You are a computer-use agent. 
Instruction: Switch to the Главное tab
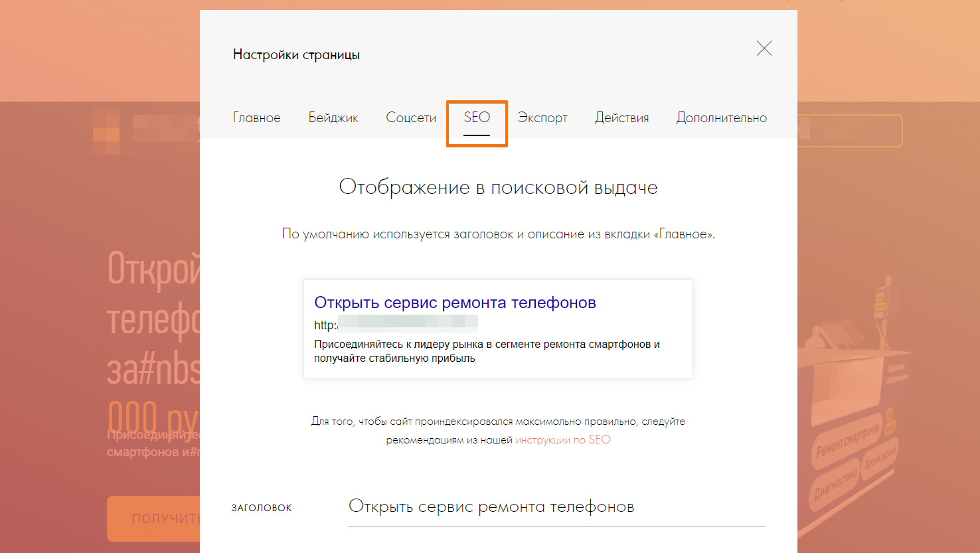[x=256, y=118]
